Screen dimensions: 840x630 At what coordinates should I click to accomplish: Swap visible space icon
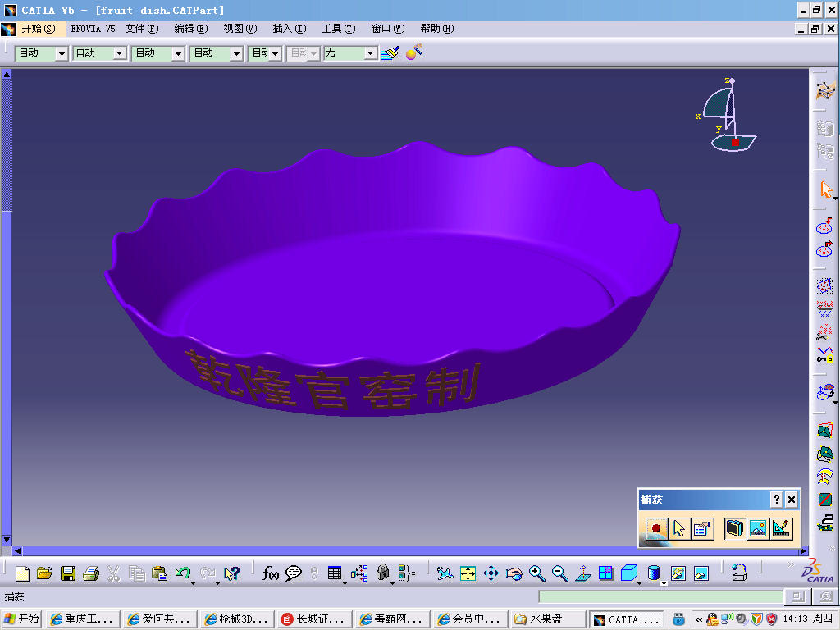pos(701,573)
